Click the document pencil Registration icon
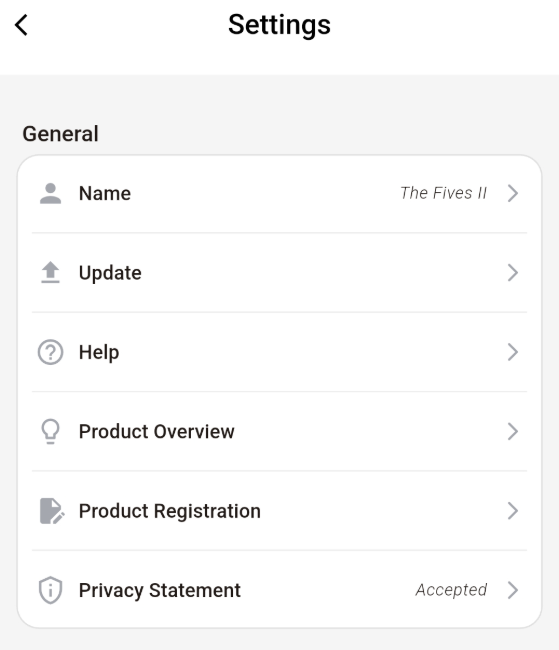 [52, 511]
